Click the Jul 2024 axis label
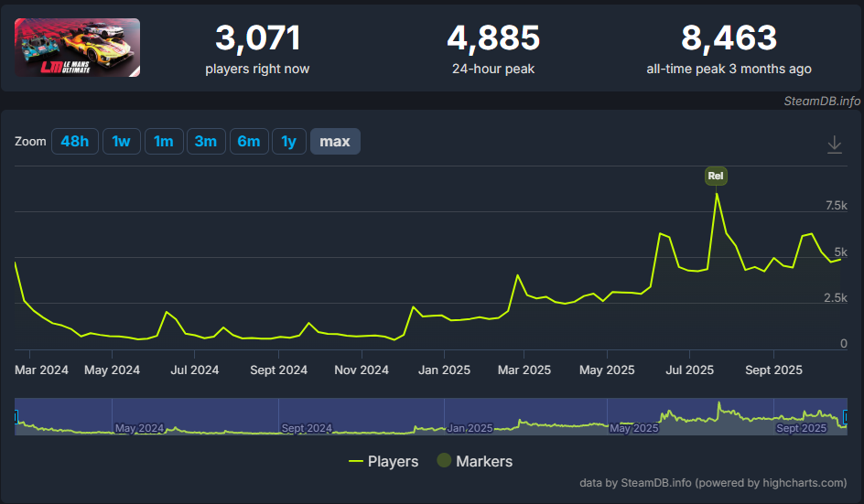Viewport: 864px width, 504px height. pyautogui.click(x=195, y=370)
